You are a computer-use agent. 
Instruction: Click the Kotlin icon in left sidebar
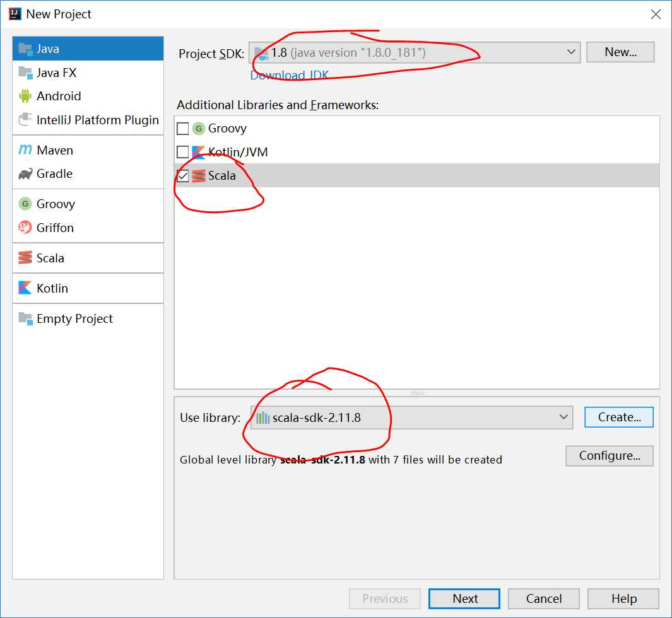[25, 288]
